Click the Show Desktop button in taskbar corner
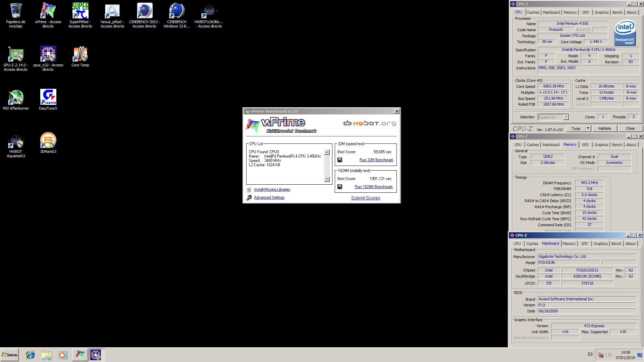644x362 pixels. point(640,355)
